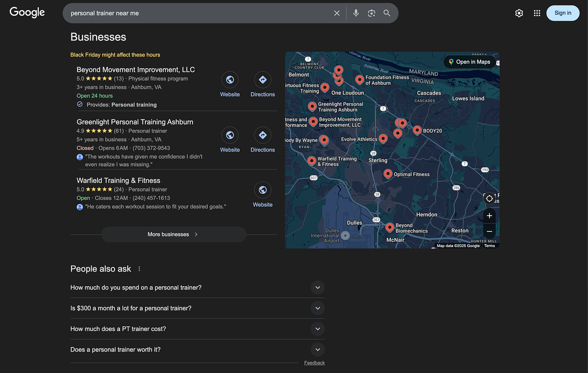The height and width of the screenshot is (373, 588).
Task: Start voice search with the microphone icon
Action: [356, 13]
